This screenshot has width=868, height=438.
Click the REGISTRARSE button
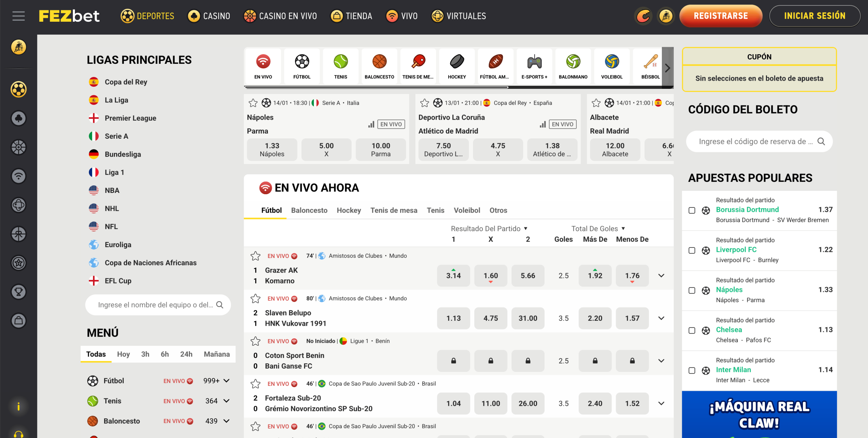(721, 16)
